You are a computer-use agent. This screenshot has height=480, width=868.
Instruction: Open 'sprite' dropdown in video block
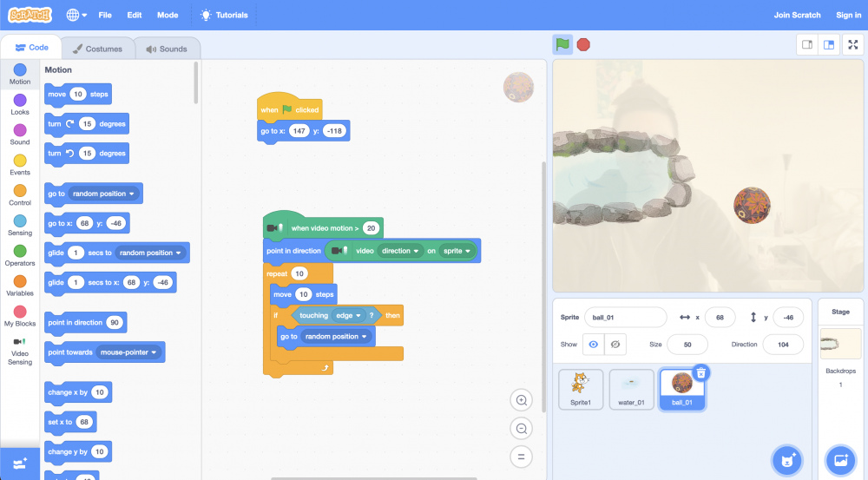[x=457, y=251]
